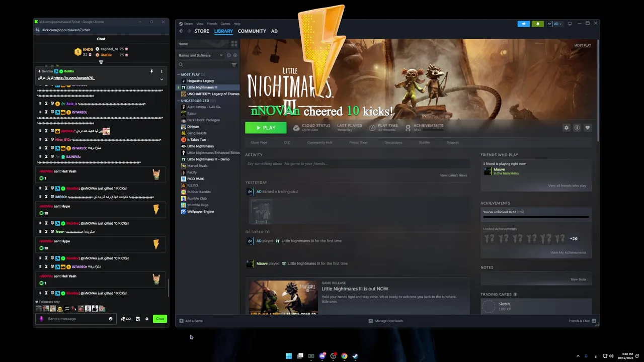Open the game settings gear icon
The width and height of the screenshot is (644, 362).
pyautogui.click(x=566, y=128)
